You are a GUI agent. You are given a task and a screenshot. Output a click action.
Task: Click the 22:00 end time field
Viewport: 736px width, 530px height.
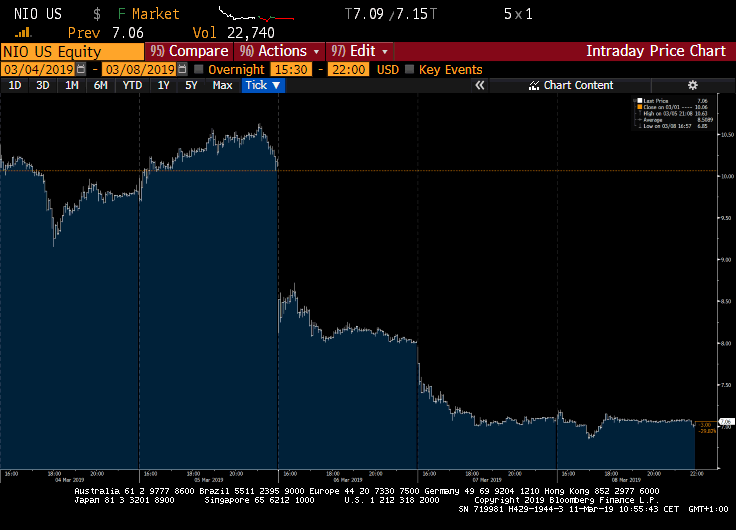tap(348, 69)
